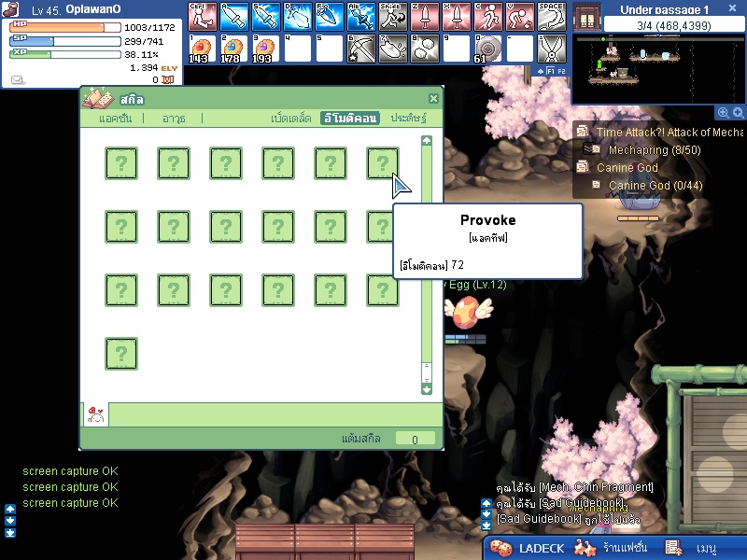Screen dimensions: 747x560
Task: Activate the C key dash action
Action: tap(488, 17)
